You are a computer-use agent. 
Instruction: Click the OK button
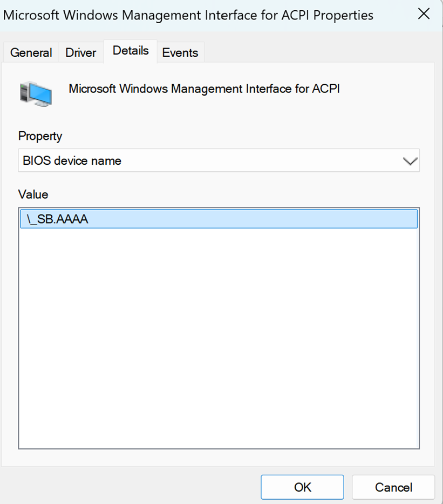pyautogui.click(x=302, y=487)
